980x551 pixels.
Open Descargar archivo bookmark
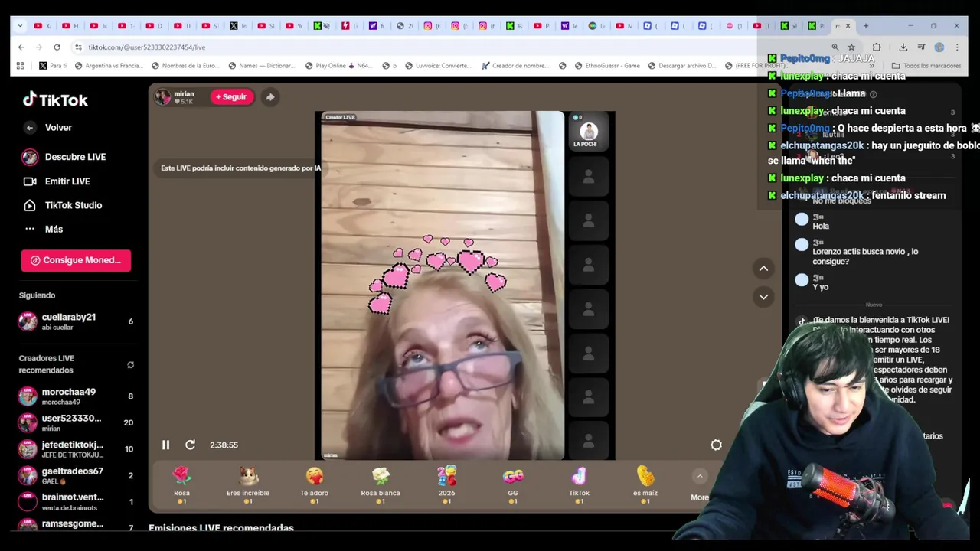pos(681,66)
